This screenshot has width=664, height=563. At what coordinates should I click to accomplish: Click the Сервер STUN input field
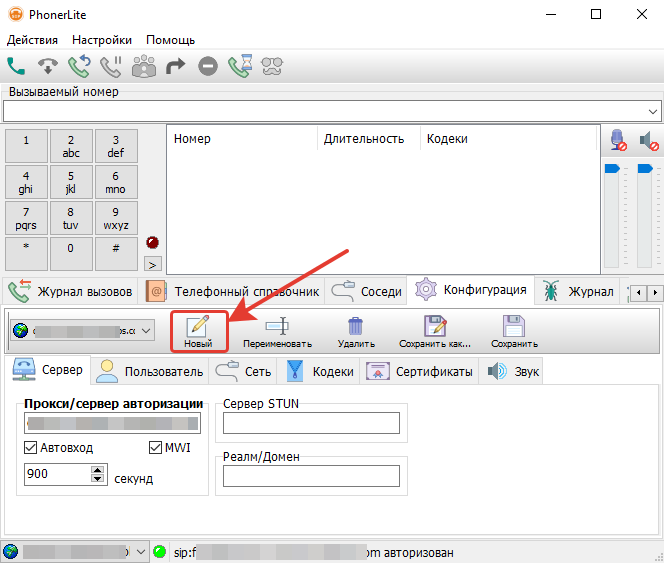[x=311, y=423]
